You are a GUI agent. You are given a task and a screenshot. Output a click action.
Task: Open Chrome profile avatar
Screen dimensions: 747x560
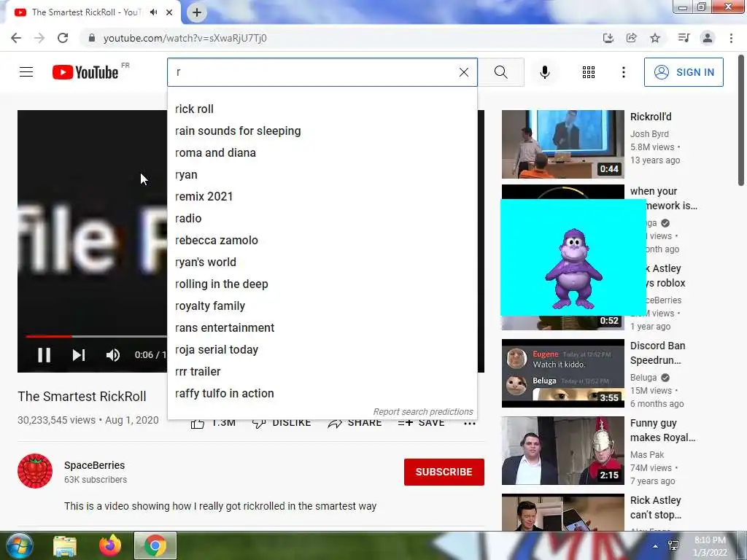(x=708, y=38)
